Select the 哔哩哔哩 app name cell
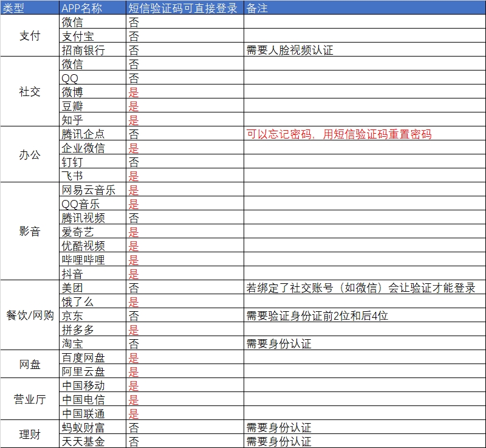 (93, 259)
